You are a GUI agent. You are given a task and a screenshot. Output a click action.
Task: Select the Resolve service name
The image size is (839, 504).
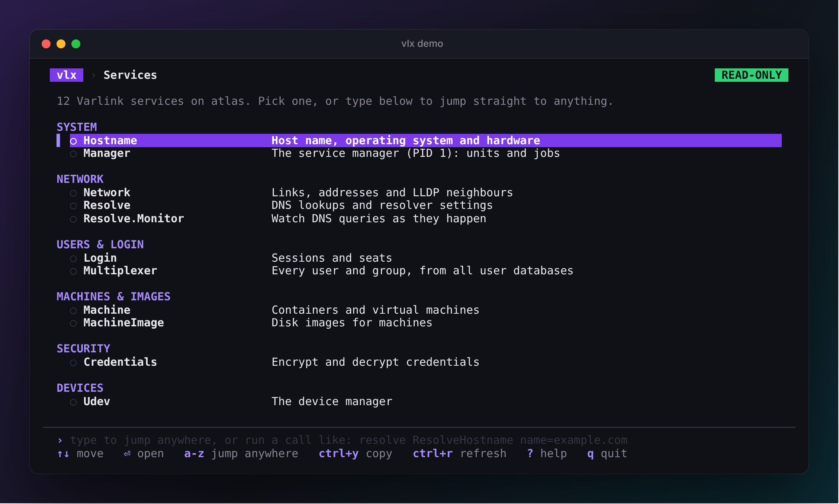(x=107, y=205)
